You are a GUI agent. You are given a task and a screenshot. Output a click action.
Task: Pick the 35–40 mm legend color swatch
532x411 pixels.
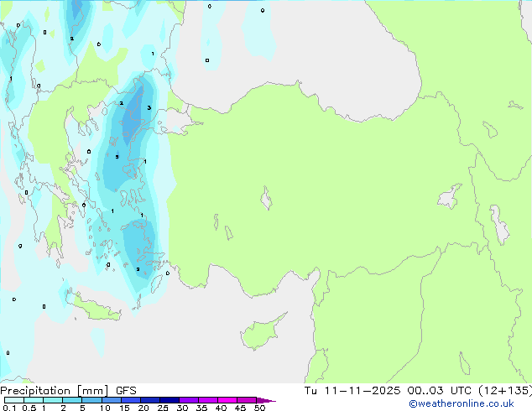[x=207, y=400]
